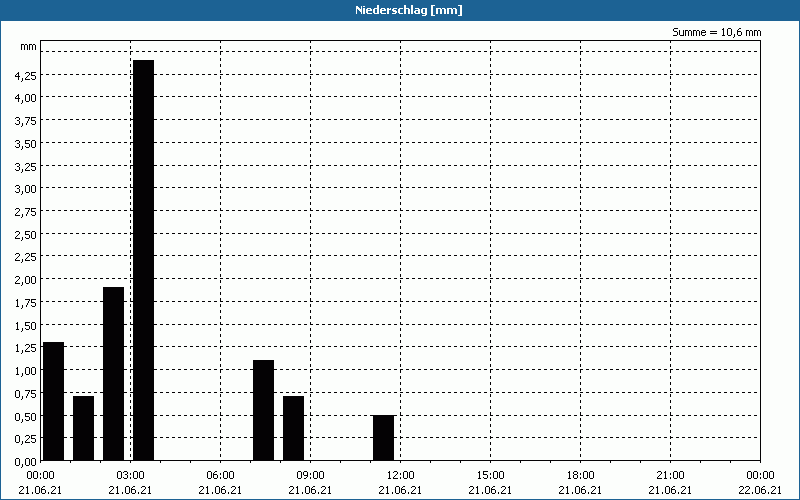
Task: Click the 3,50 y-axis label
Action: pos(26,143)
